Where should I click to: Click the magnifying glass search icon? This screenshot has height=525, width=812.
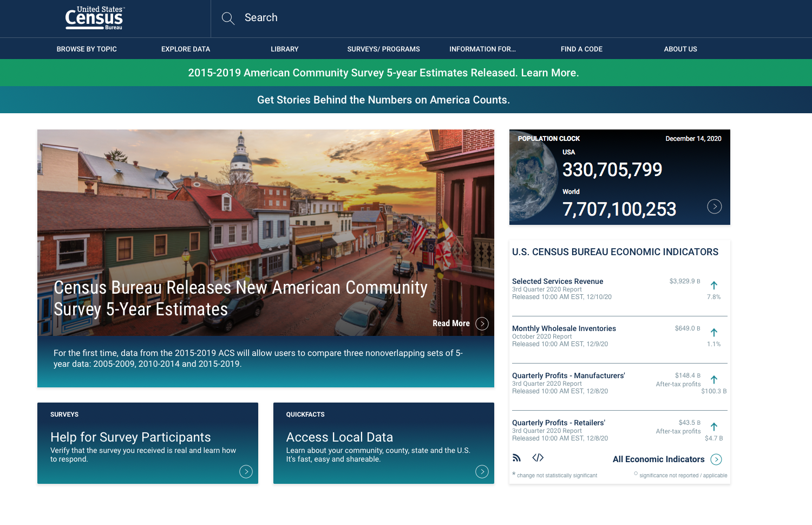pos(228,18)
